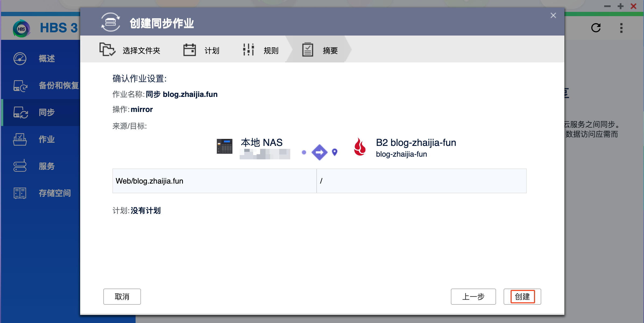This screenshot has height=323, width=644.
Task: Click the Web/blog.zhaijia.fun source path cell
Action: (x=214, y=181)
